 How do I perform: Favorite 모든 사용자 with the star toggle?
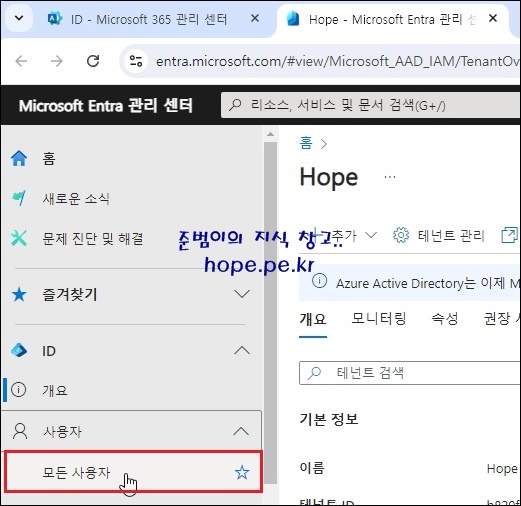coord(242,472)
